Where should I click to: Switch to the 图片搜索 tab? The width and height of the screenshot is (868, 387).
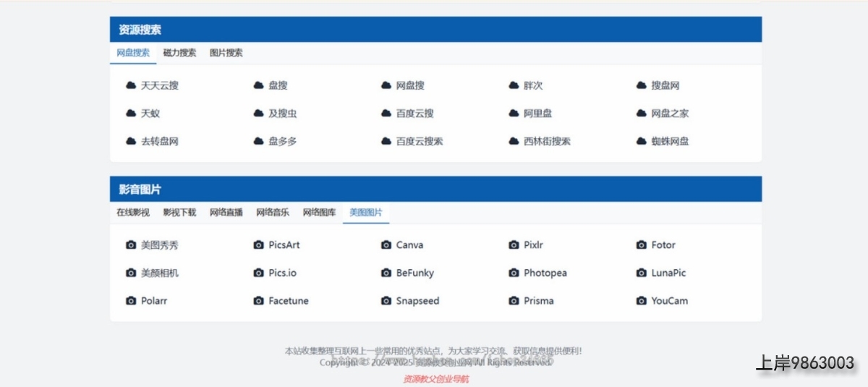click(x=226, y=53)
